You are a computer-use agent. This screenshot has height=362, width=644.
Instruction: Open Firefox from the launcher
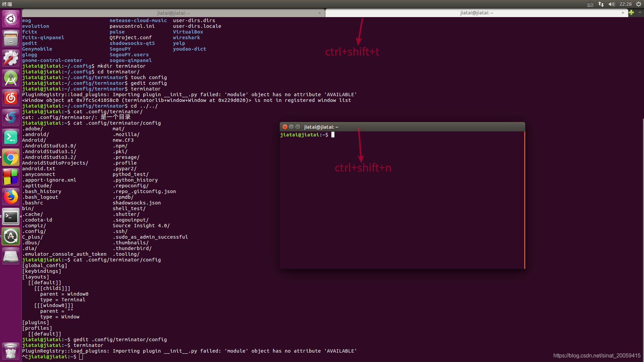[x=11, y=197]
